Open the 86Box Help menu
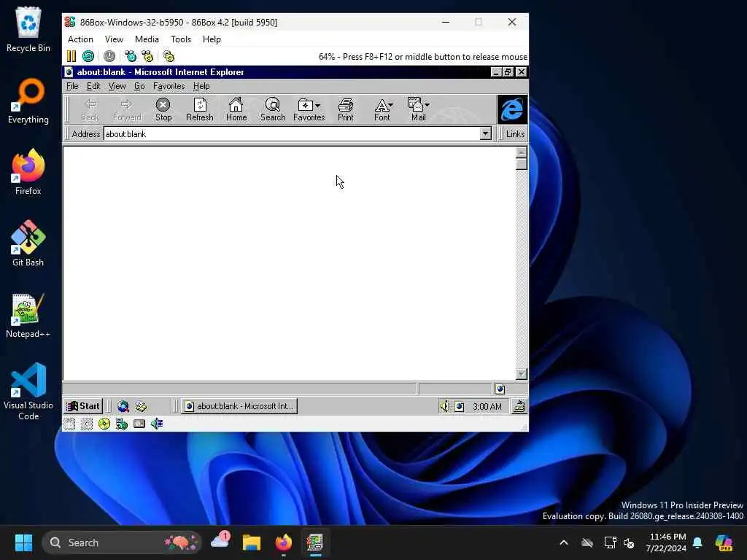The height and width of the screenshot is (560, 747). pos(212,39)
